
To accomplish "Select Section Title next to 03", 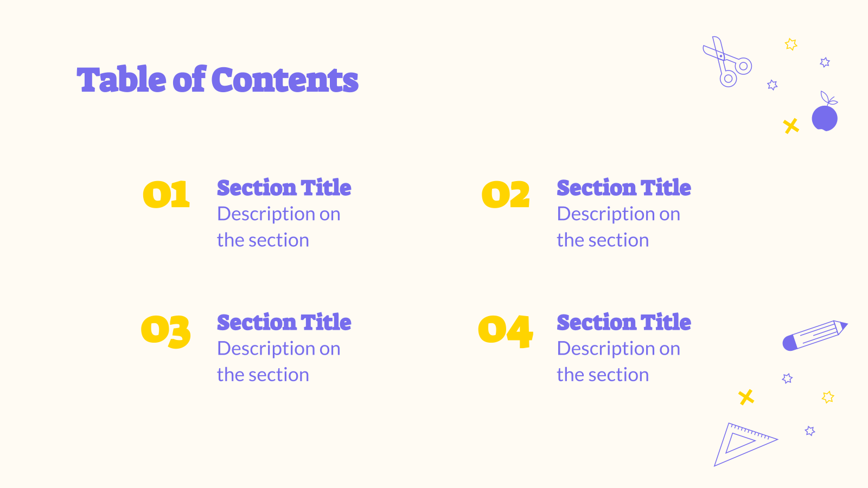I will point(284,322).
